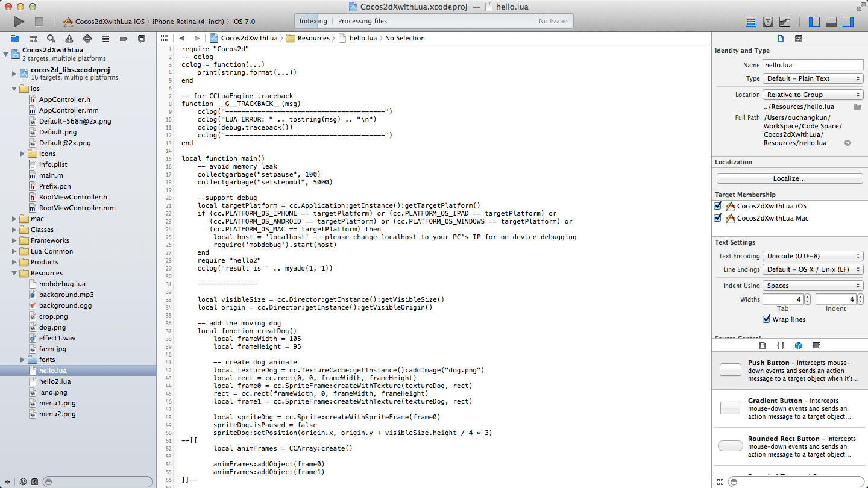Screen dimensions: 868x488
Task: Click the Run (play) button
Action: pyautogui.click(x=19, y=22)
